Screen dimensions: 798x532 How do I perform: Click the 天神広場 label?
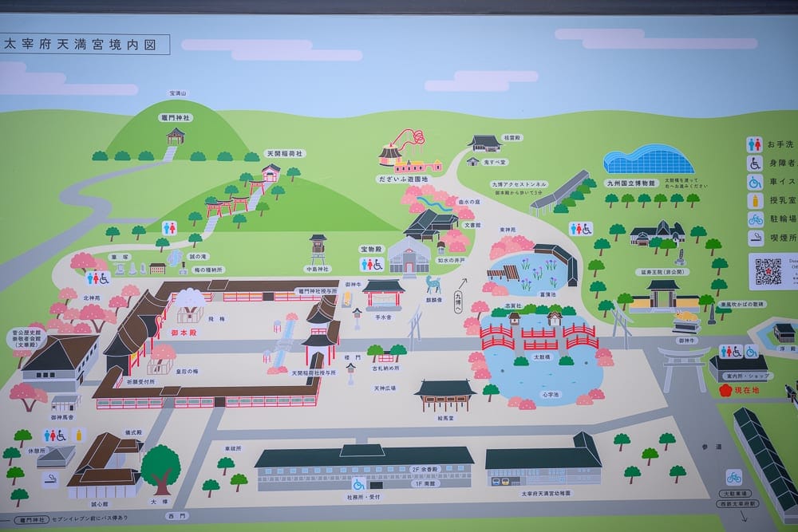click(x=385, y=388)
